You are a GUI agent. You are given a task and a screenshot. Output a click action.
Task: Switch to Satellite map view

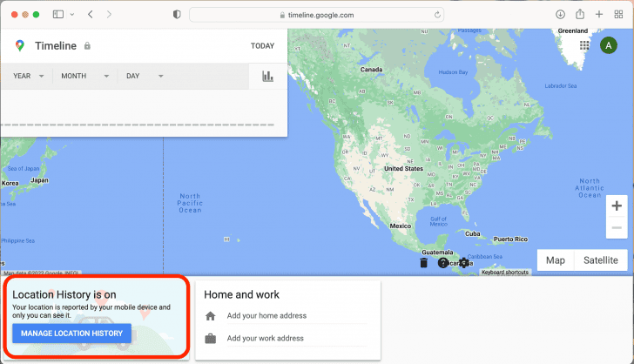point(600,260)
